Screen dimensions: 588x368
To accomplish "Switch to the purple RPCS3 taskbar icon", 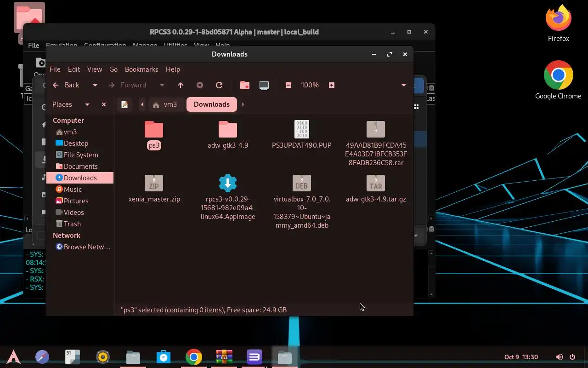I will 254,357.
